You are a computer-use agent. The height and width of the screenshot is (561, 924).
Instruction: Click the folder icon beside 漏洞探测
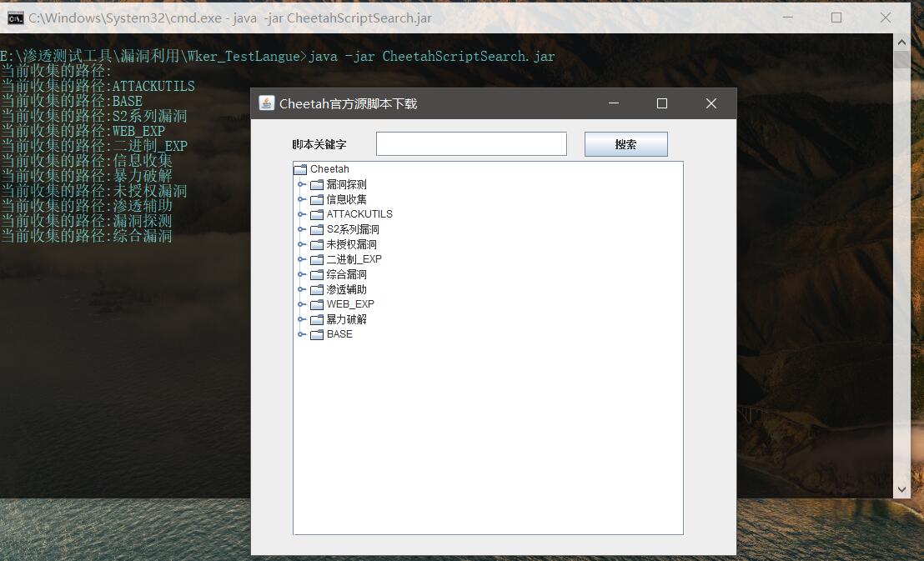[x=317, y=184]
